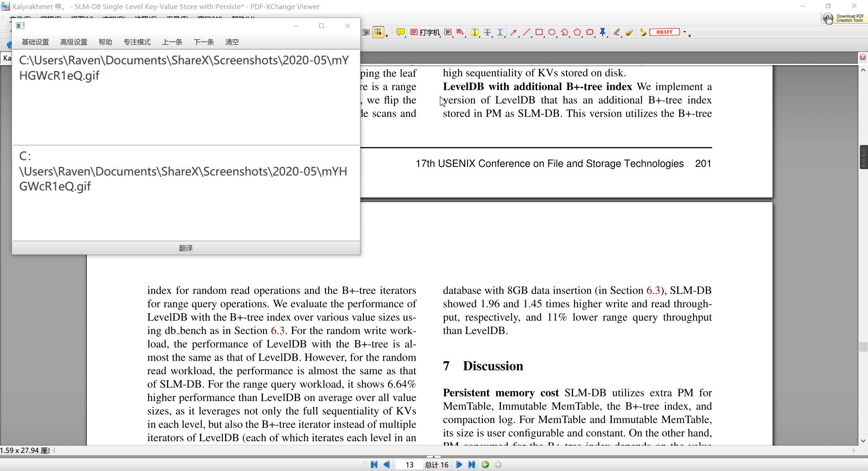Restore down PDF-XChange Viewer window

tap(828, 6)
